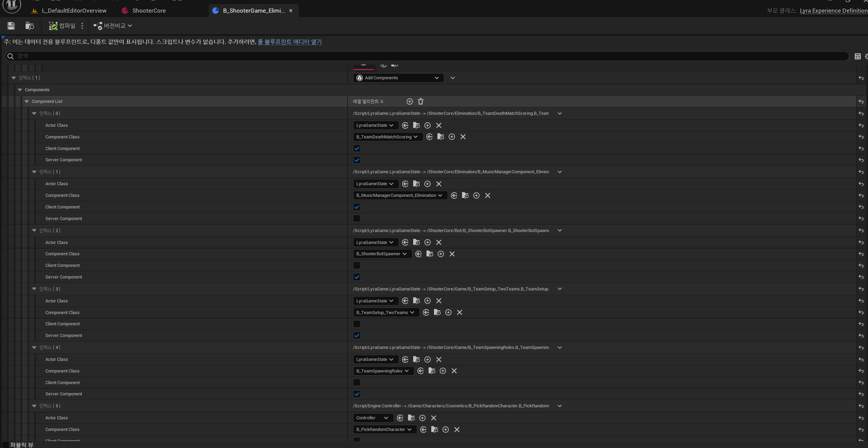Open full blueprint editor link
The width and height of the screenshot is (868, 448).
click(x=289, y=42)
